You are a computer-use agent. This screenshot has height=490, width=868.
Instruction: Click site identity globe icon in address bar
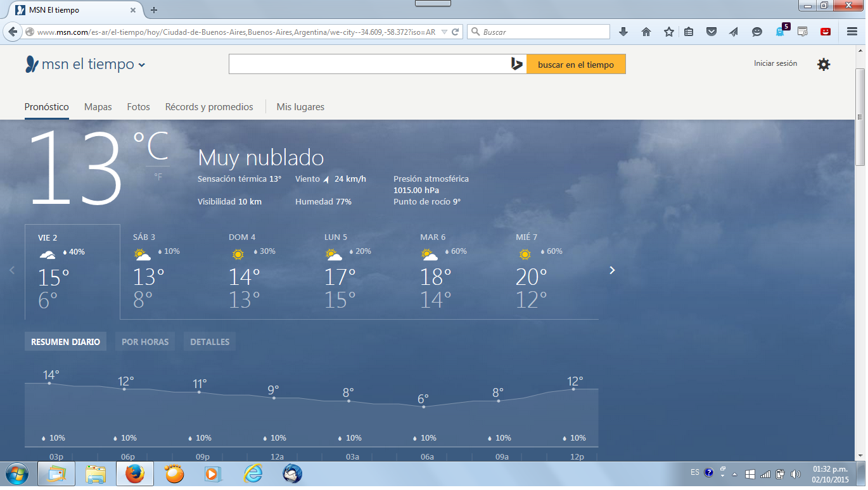[x=29, y=32]
